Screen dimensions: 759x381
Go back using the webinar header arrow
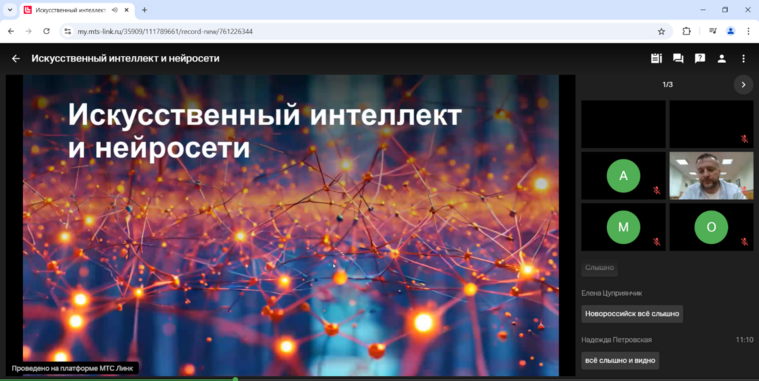[x=16, y=59]
